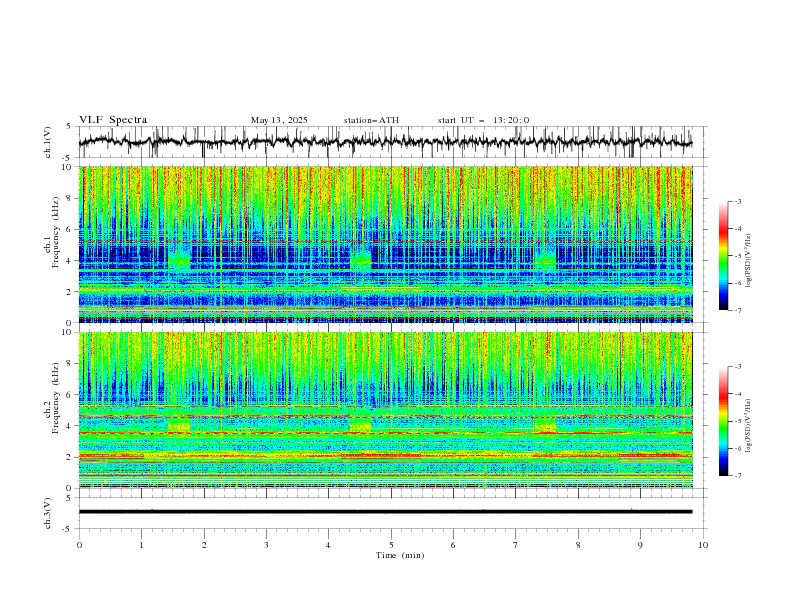The height and width of the screenshot is (612, 792).
Task: Select the "May 13, 2025" date text
Action: [x=279, y=120]
